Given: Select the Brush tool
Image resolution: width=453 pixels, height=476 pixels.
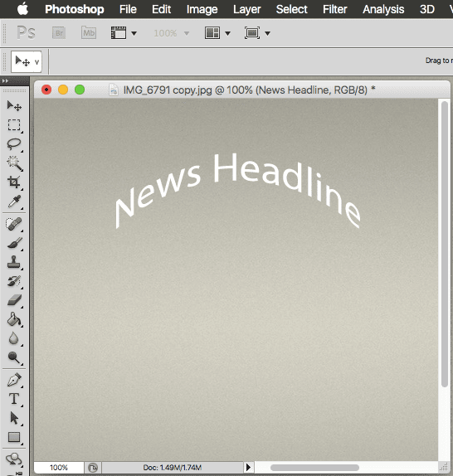Looking at the screenshot, I should tap(14, 243).
